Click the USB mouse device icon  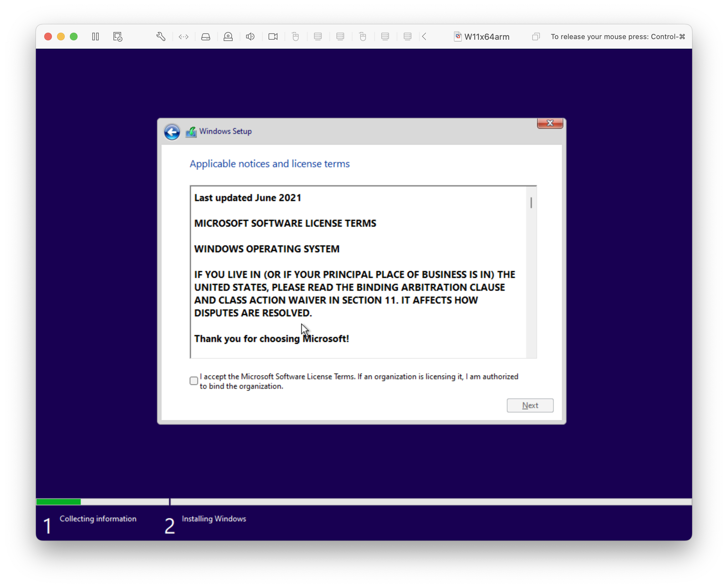(295, 37)
